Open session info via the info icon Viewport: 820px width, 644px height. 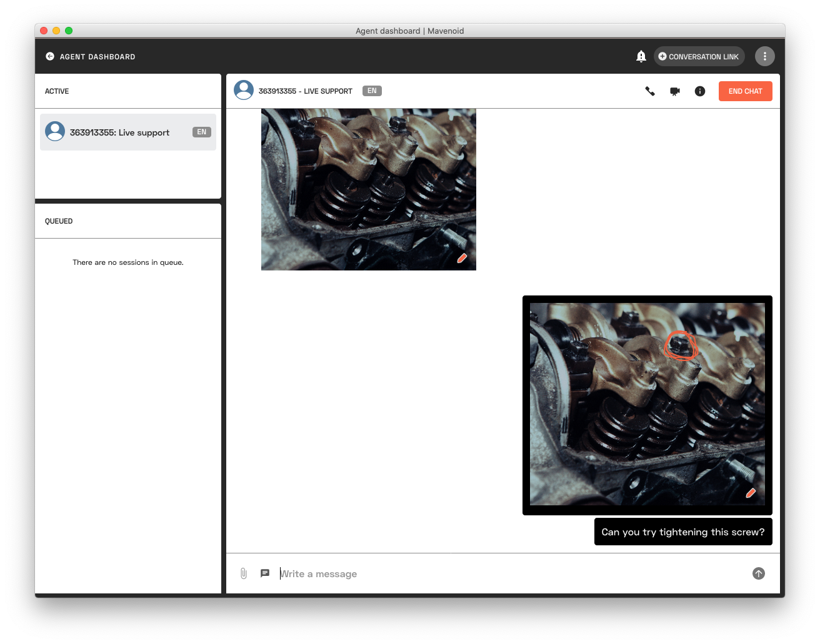point(700,91)
